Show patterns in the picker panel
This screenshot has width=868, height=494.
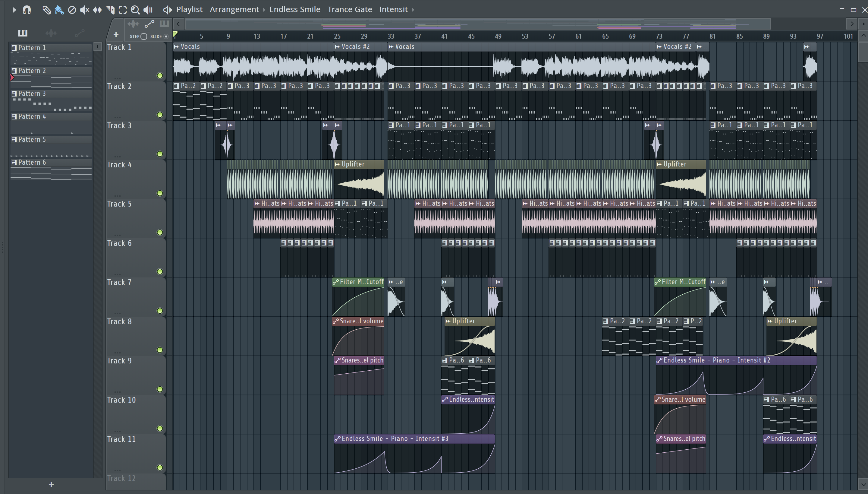(23, 33)
